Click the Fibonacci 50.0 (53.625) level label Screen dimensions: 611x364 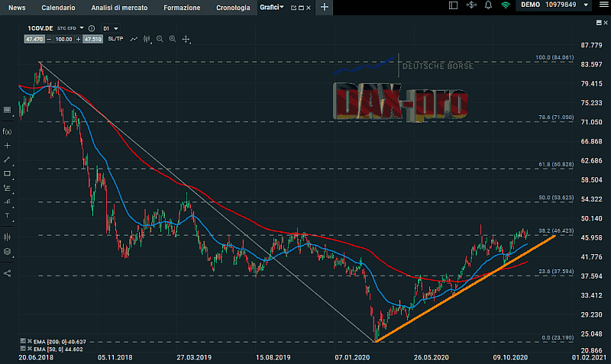coord(556,198)
